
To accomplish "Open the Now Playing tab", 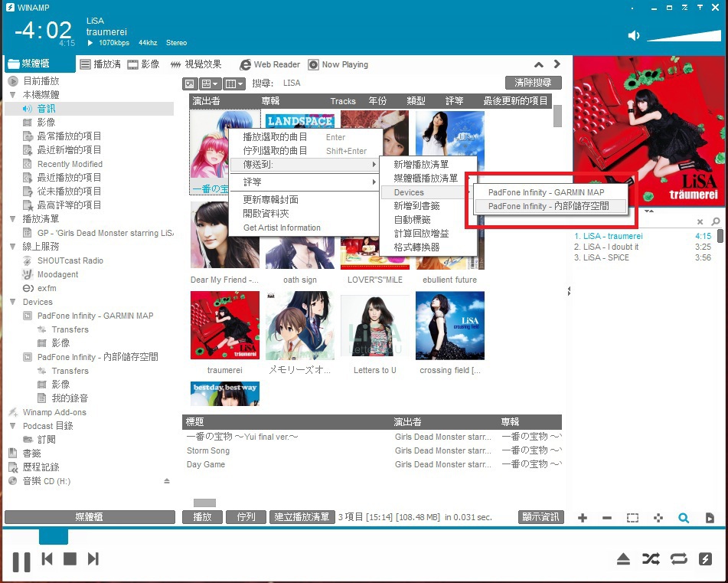I will [338, 64].
